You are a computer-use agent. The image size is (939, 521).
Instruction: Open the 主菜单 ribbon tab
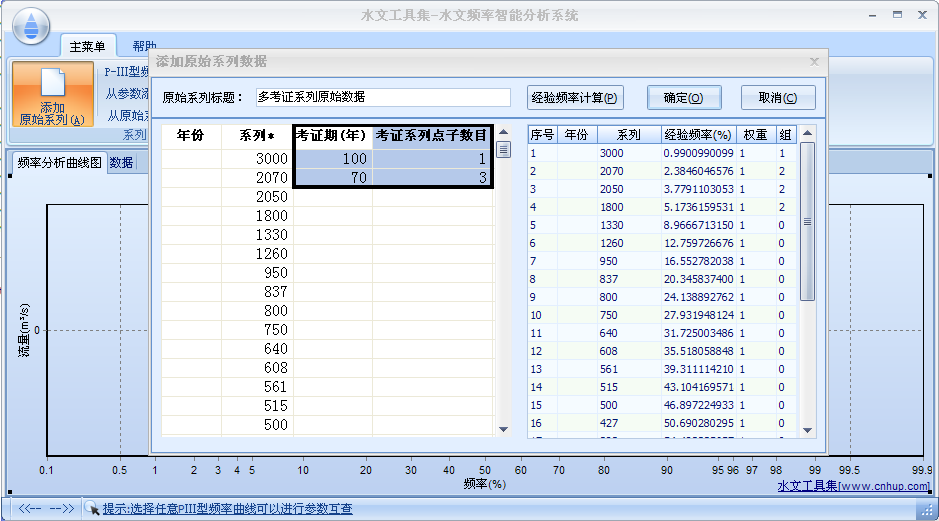89,46
